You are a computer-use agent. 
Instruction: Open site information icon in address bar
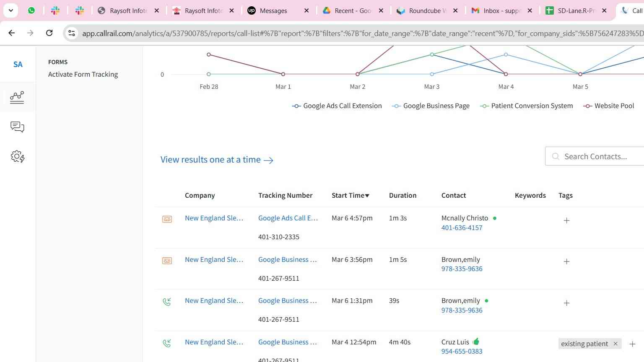click(x=72, y=33)
